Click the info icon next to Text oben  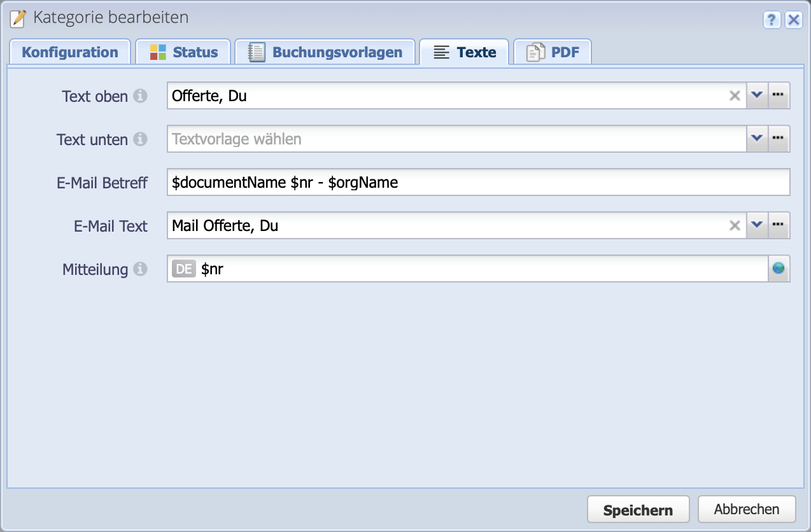(x=140, y=96)
